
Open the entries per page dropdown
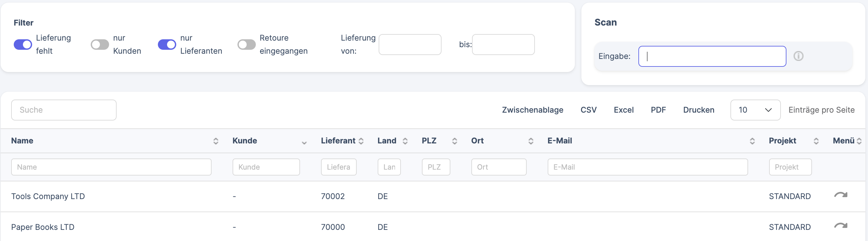(x=755, y=110)
